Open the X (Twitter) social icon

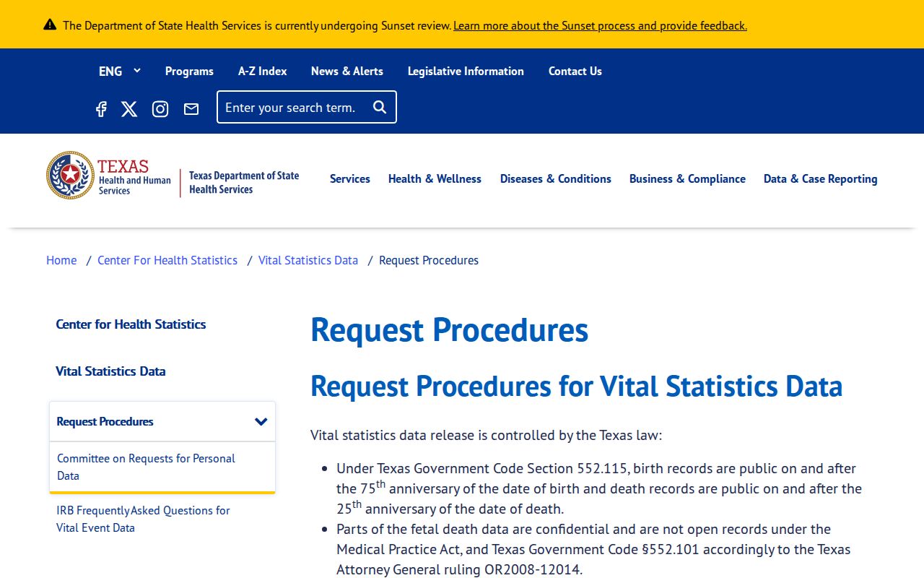(x=129, y=109)
